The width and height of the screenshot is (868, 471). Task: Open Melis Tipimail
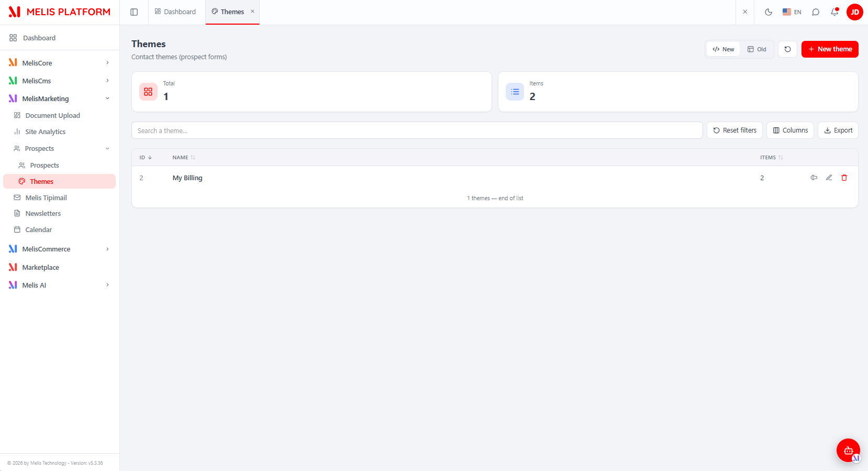pos(59,198)
